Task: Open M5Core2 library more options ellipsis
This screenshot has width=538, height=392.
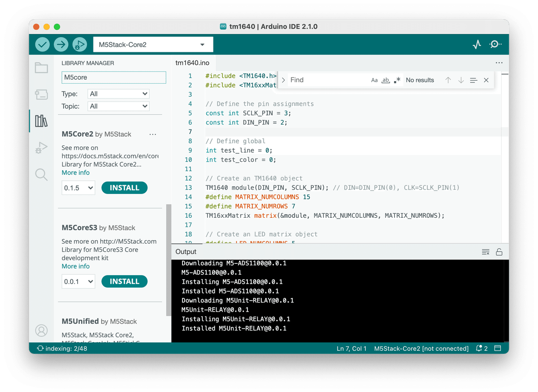Action: 152,134
